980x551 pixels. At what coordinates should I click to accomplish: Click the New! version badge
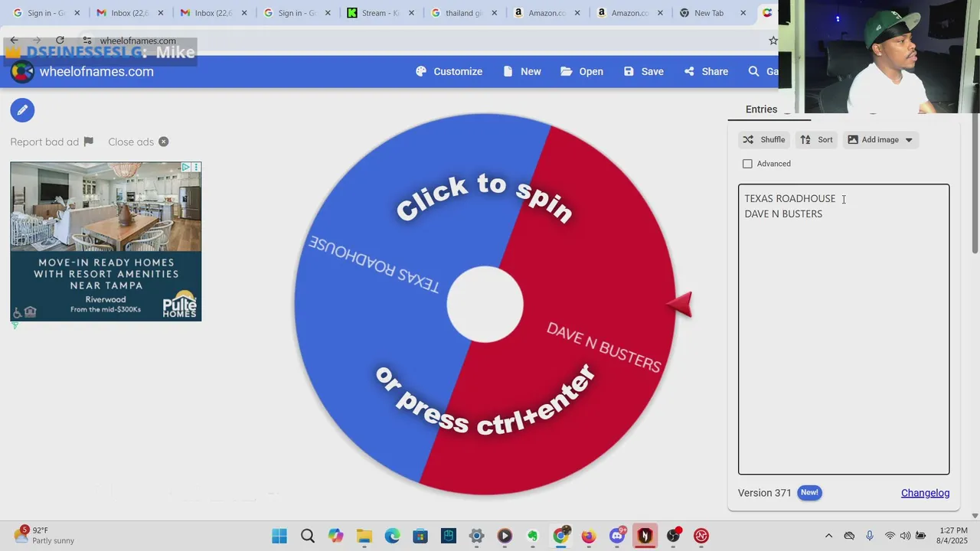point(809,493)
